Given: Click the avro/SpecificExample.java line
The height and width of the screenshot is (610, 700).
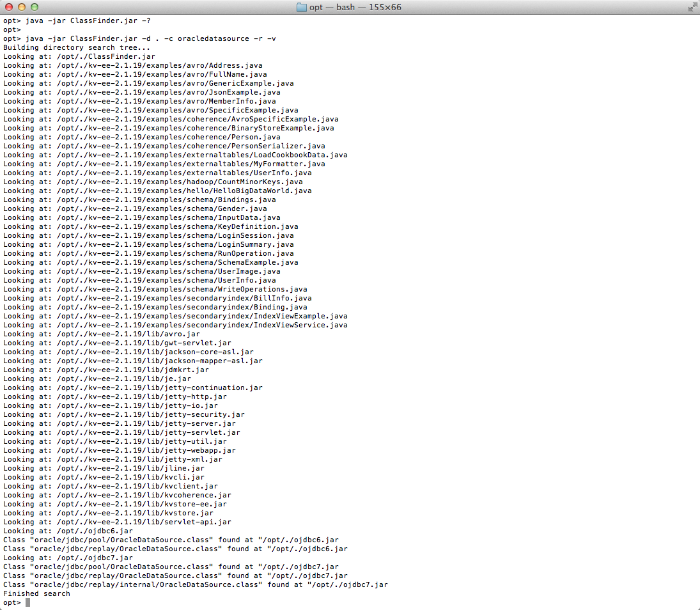Looking at the screenshot, I should pyautogui.click(x=150, y=111).
